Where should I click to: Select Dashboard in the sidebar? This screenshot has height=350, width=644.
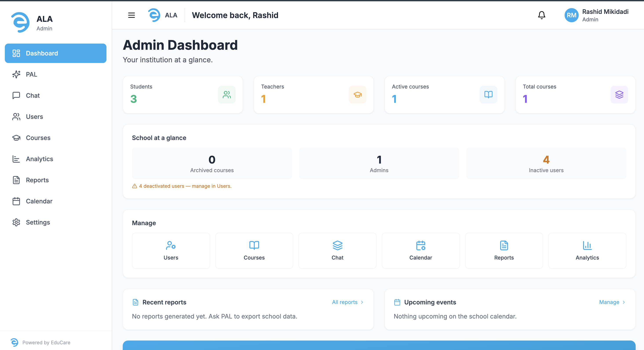[x=55, y=53]
